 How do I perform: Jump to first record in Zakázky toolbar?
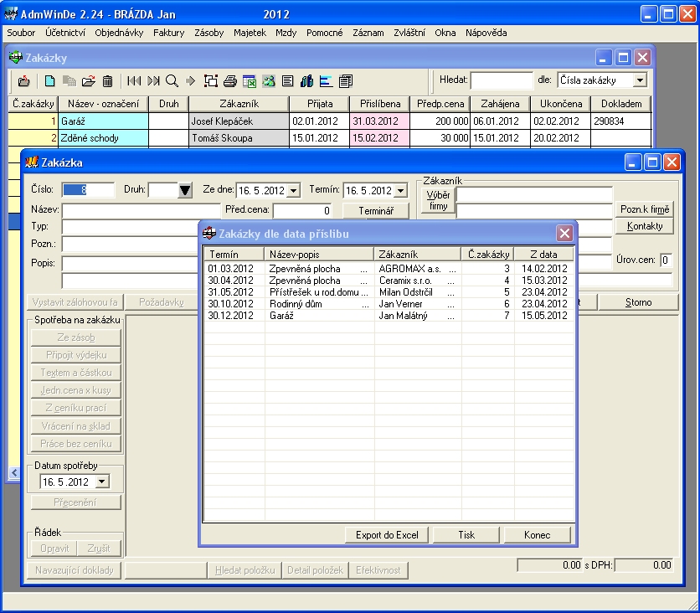coord(134,80)
